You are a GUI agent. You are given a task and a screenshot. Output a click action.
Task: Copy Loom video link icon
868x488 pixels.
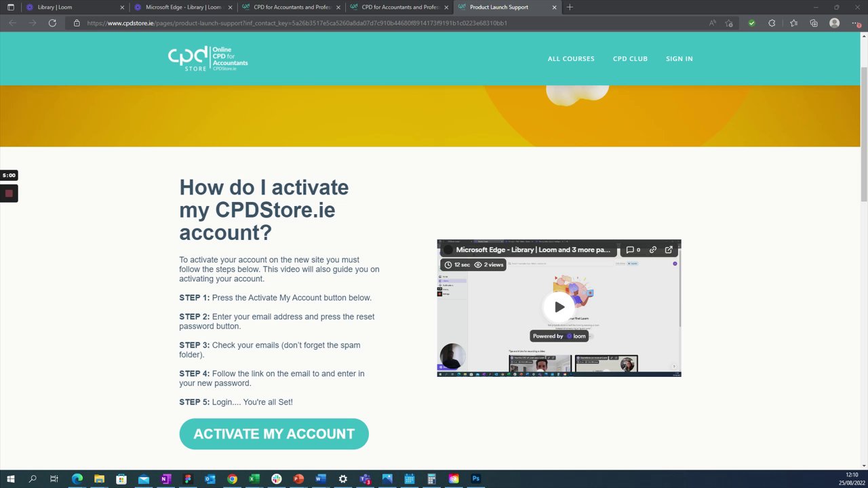point(653,249)
